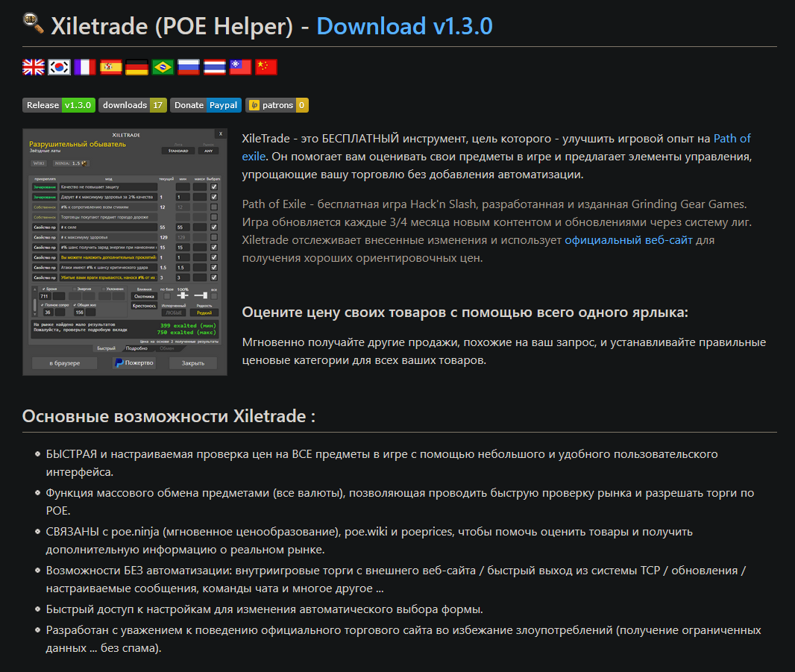
Task: Open the официальный веб-сайт link
Action: [x=629, y=240]
